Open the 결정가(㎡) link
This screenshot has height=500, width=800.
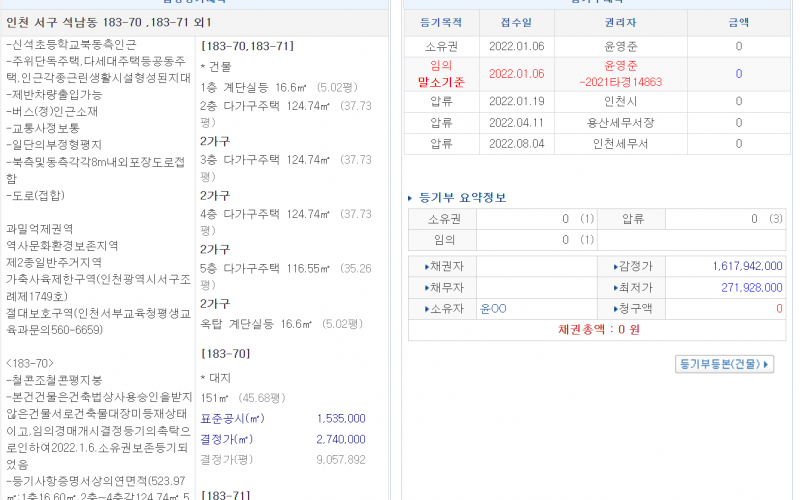coord(226,439)
